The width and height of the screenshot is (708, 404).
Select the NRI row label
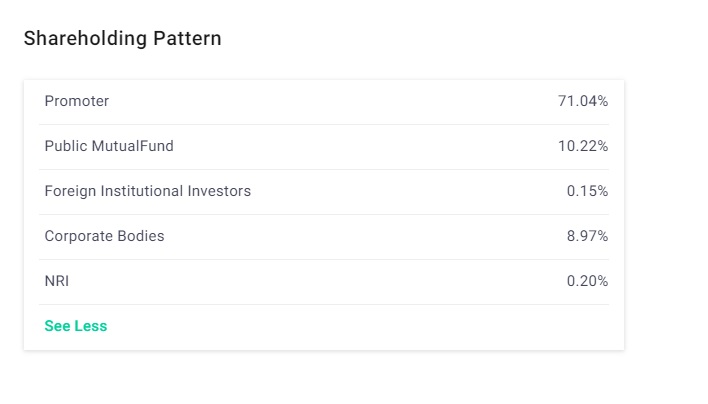pyautogui.click(x=57, y=281)
